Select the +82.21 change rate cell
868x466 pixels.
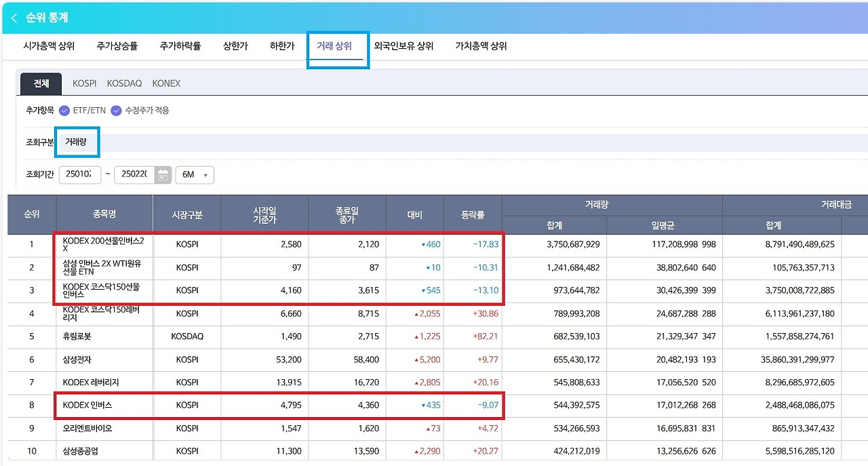coord(485,336)
